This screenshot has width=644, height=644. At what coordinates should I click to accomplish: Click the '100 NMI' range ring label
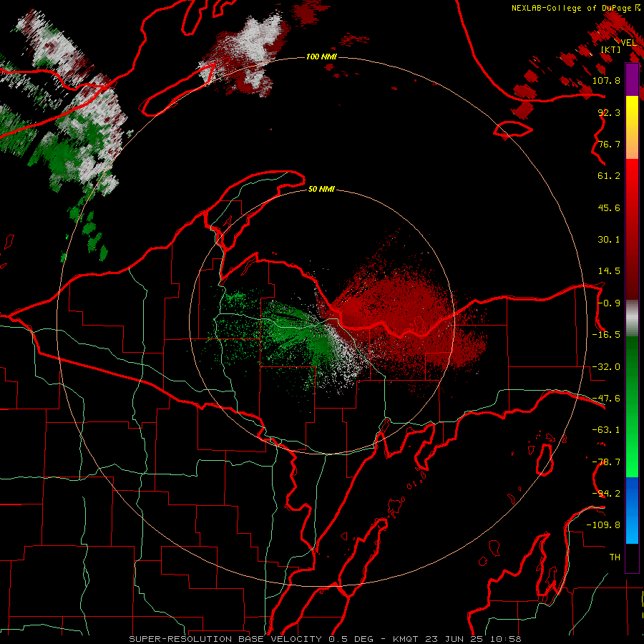tap(321, 57)
